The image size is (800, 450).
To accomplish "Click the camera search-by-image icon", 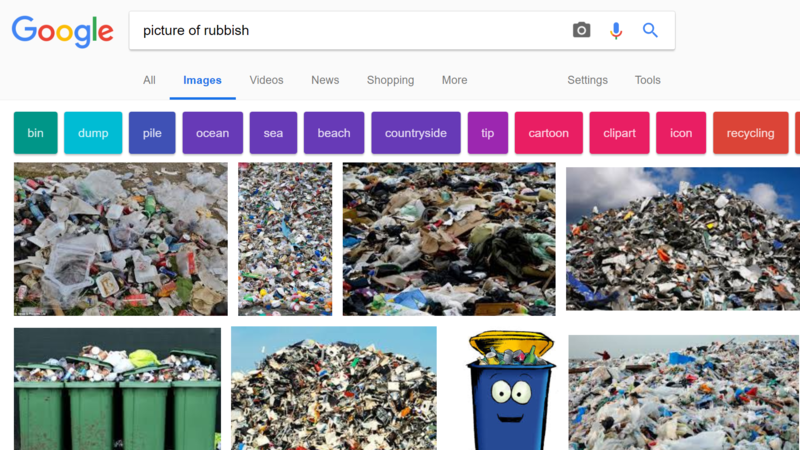I will pyautogui.click(x=581, y=30).
